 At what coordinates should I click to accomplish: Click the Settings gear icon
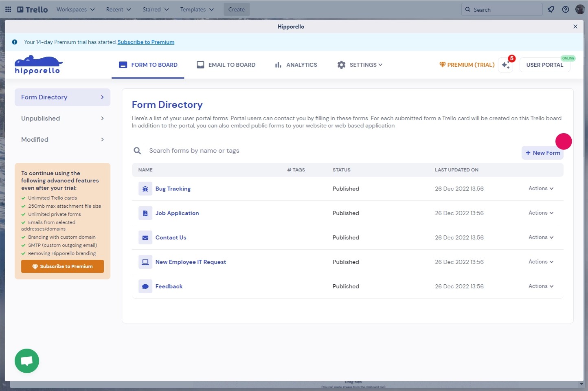[x=341, y=65]
